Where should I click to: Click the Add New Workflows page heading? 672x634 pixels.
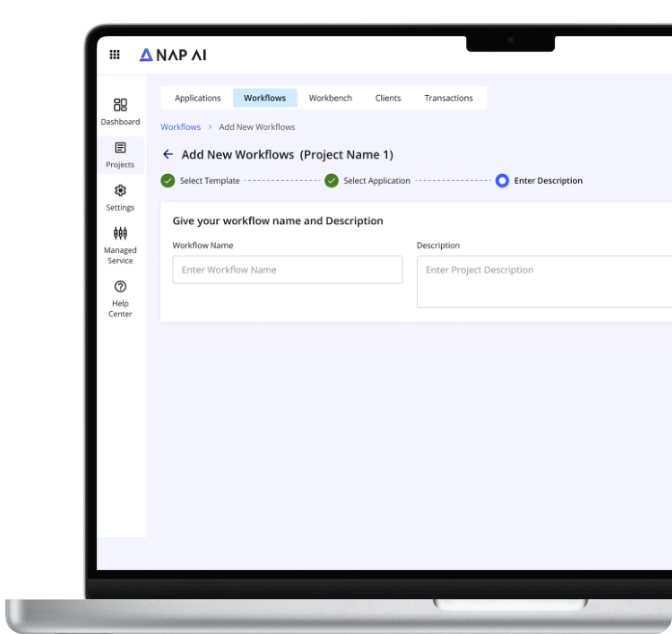287,154
